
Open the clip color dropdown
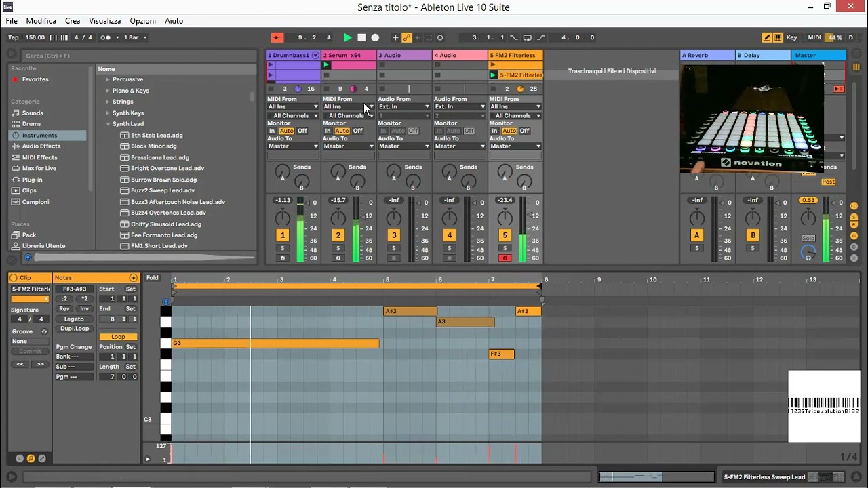(31, 299)
